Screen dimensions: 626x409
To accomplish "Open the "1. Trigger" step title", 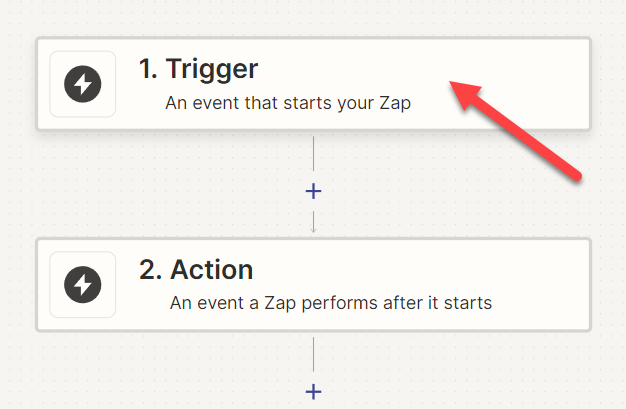I will [198, 69].
